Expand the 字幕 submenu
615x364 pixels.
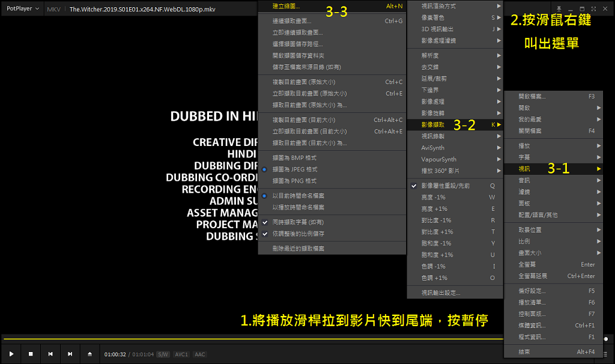click(x=553, y=157)
